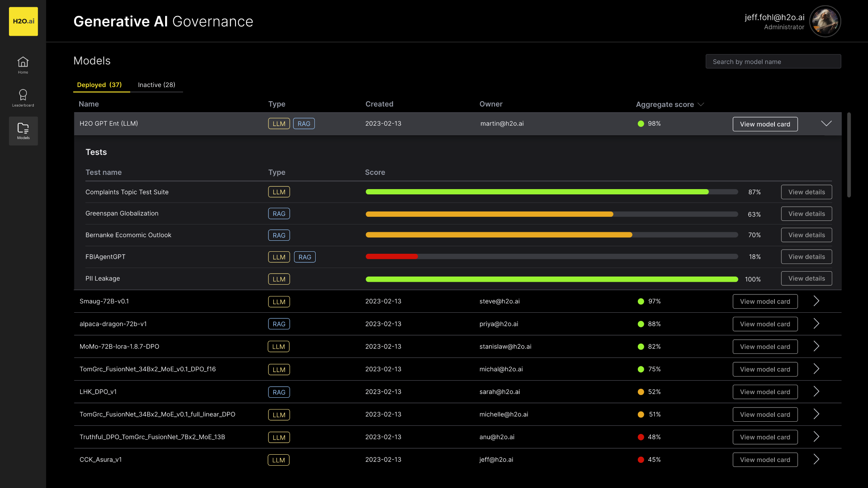The width and height of the screenshot is (868, 488).
Task: Click the Search by model name field
Action: 773,61
